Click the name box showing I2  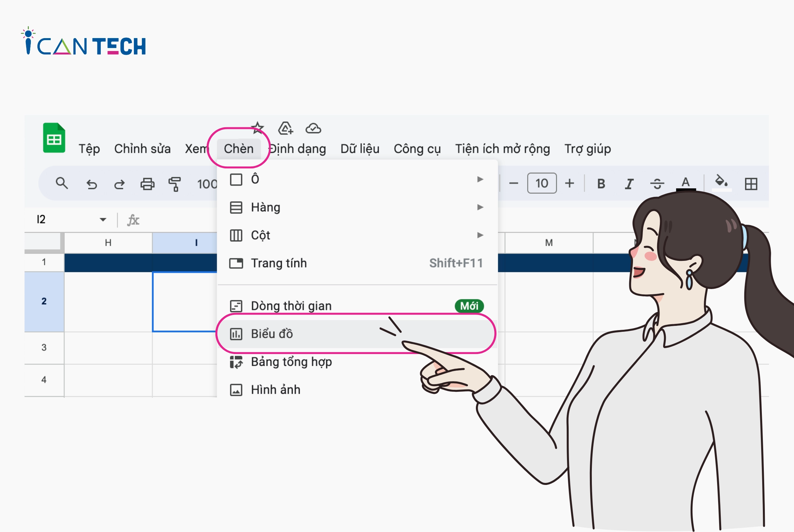(x=41, y=219)
